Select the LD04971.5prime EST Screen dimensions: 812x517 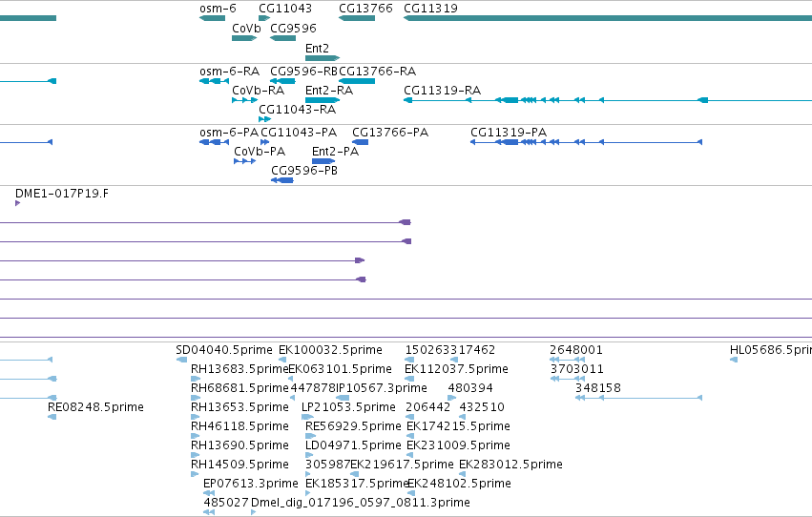tap(309, 455)
